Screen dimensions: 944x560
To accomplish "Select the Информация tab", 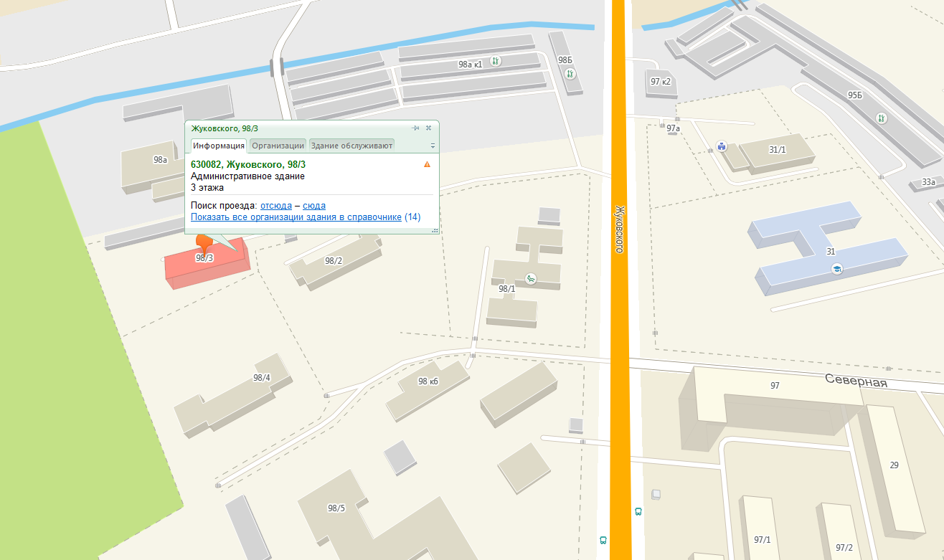I will point(219,146).
